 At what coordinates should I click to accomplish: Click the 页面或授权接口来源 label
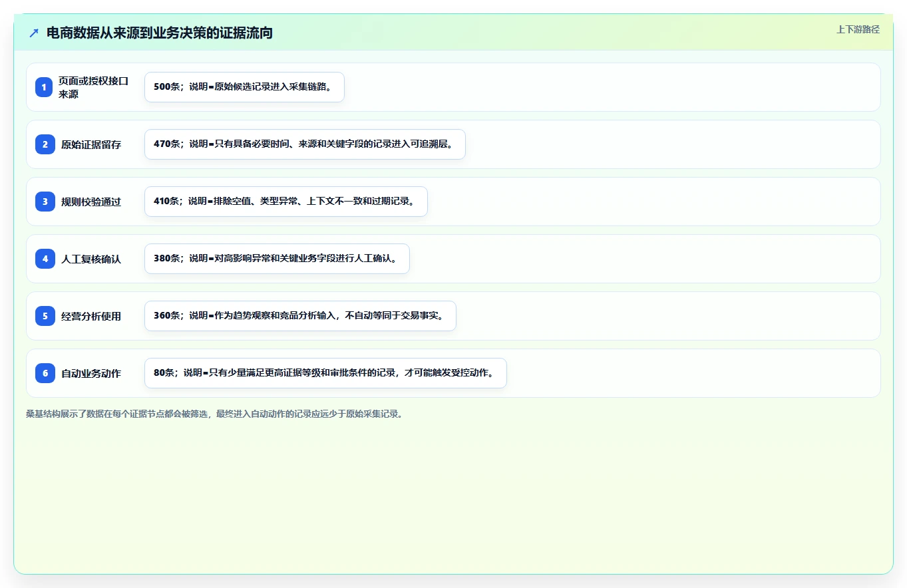93,87
